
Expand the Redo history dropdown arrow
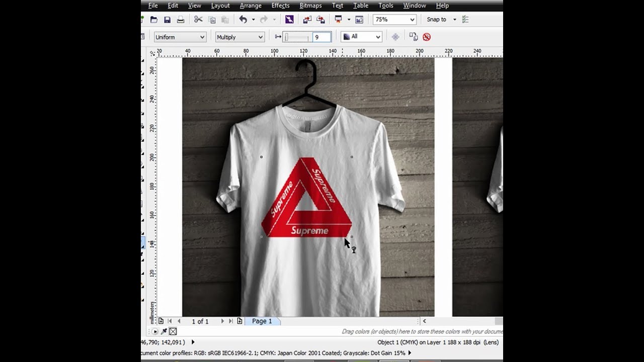click(274, 20)
